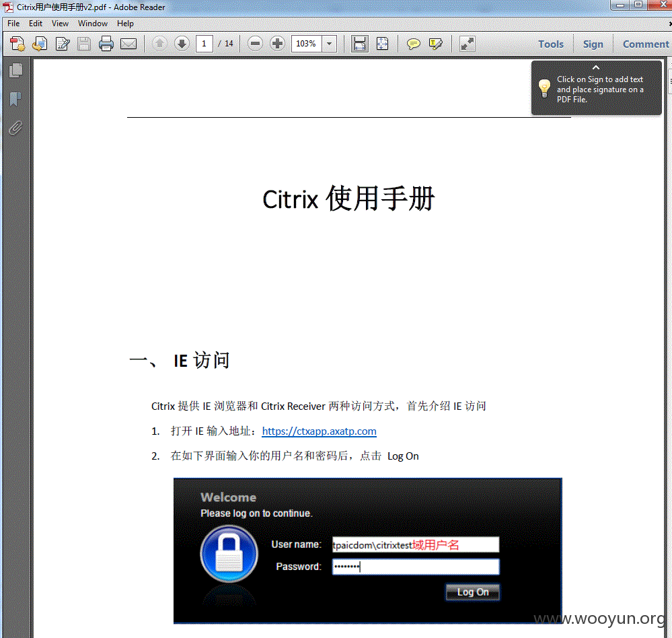Open the View menu

coord(60,24)
